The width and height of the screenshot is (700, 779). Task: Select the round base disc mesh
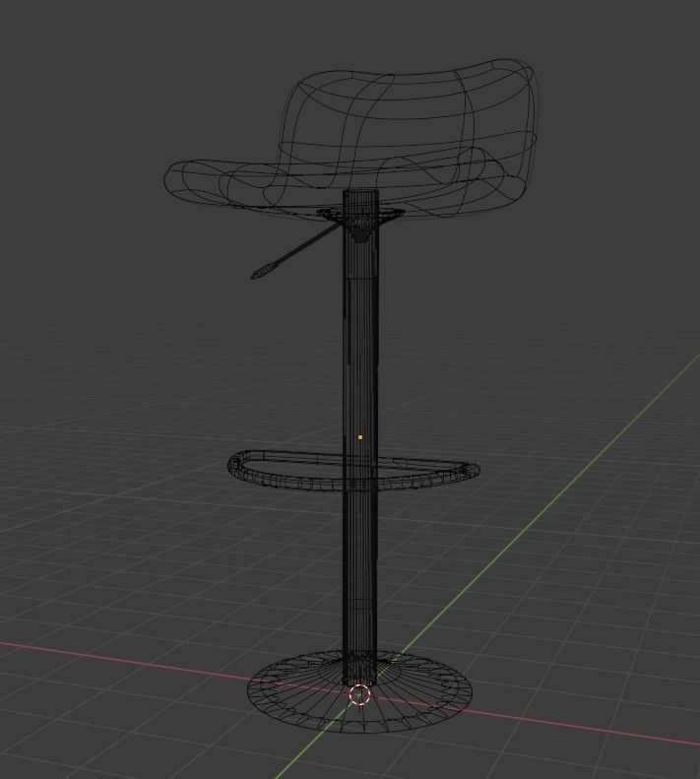[360, 690]
